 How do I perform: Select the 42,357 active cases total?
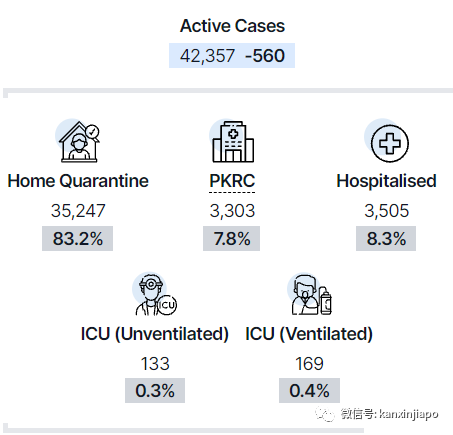point(207,56)
